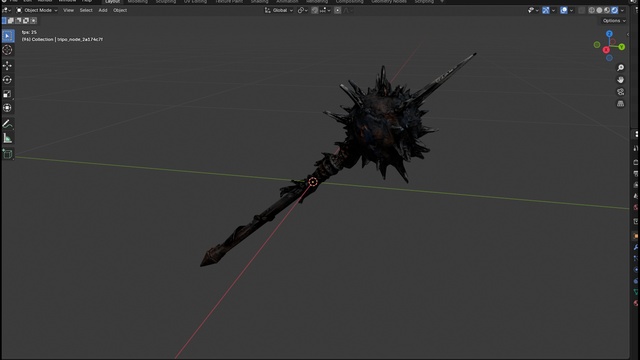Image resolution: width=640 pixels, height=360 pixels.
Task: Set selection mode to Subtract
Action: 18,20
